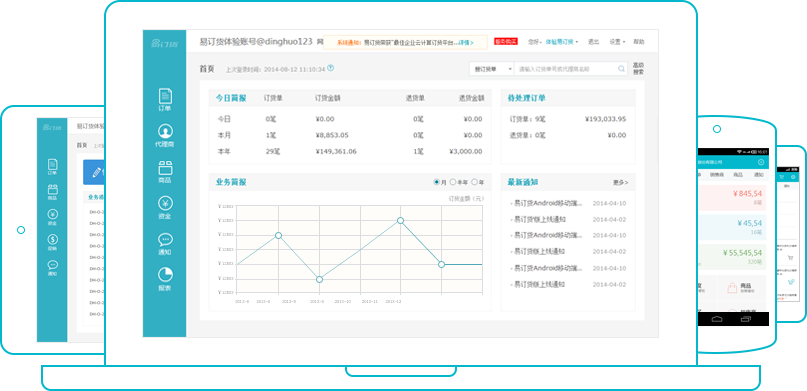Image resolution: width=807 pixels, height=391 pixels.
Task: Select the 半年 radio button
Action: pos(453,182)
